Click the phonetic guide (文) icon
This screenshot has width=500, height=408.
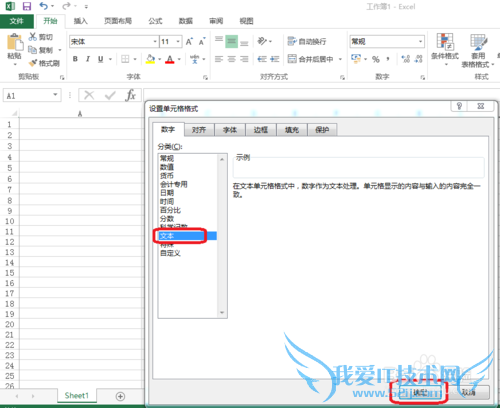pos(194,59)
